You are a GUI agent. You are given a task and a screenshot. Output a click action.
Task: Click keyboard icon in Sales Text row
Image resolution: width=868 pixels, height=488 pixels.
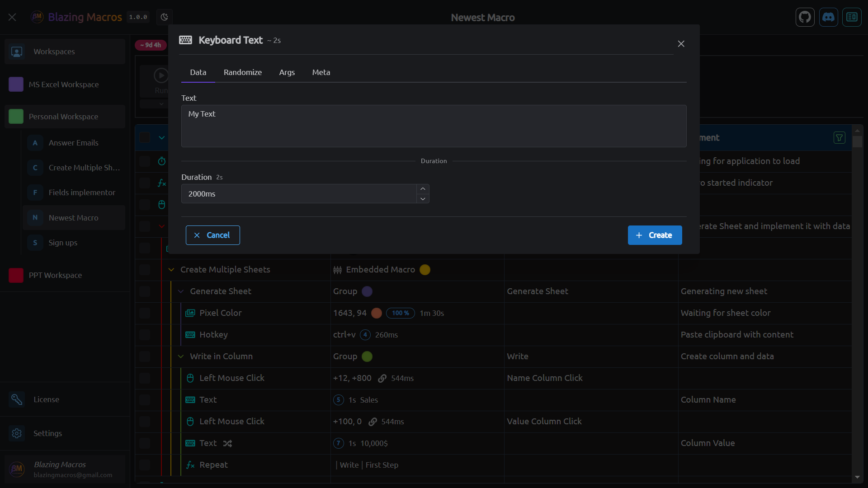click(190, 400)
